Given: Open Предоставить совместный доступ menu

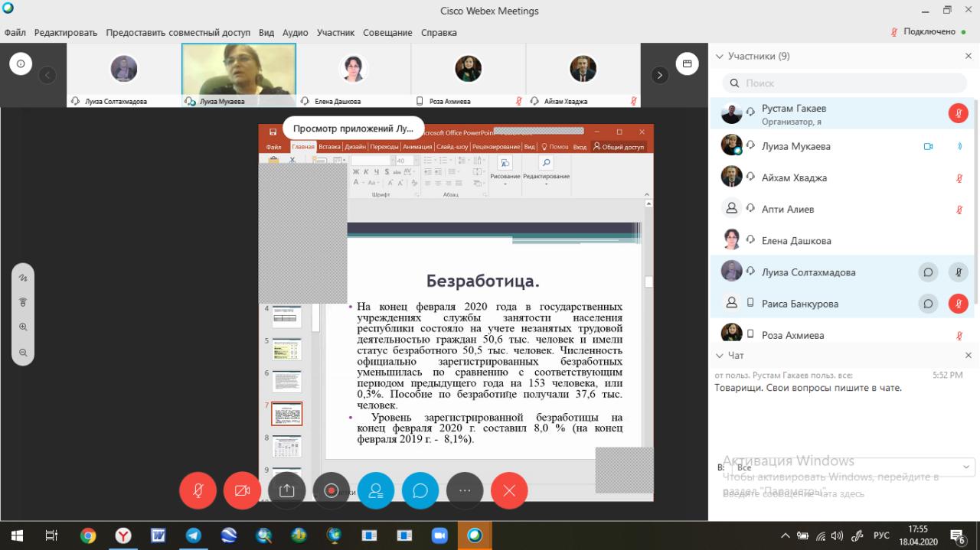Looking at the screenshot, I should (178, 32).
